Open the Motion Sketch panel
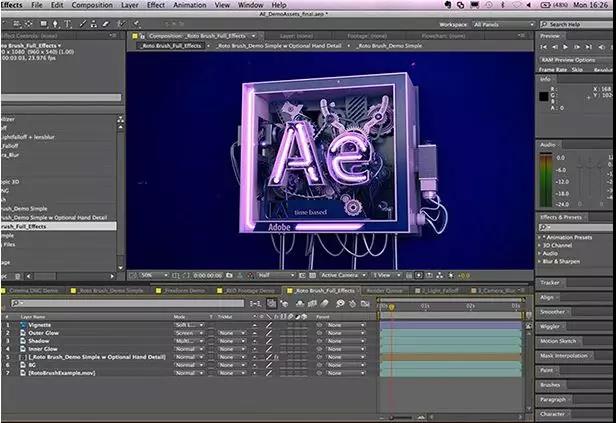Image resolution: width=616 pixels, height=423 pixels. coord(558,341)
